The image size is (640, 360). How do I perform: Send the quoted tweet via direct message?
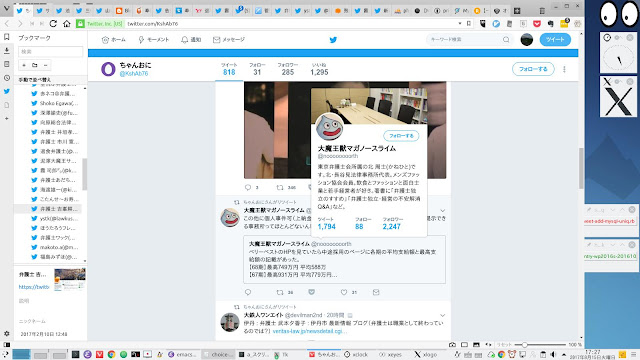[x=376, y=292]
